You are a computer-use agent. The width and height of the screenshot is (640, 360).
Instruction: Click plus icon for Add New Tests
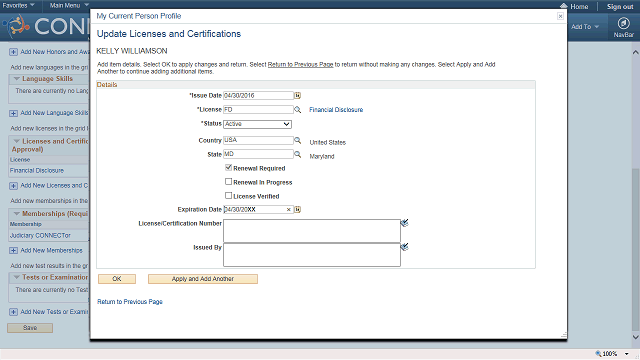click(13, 312)
